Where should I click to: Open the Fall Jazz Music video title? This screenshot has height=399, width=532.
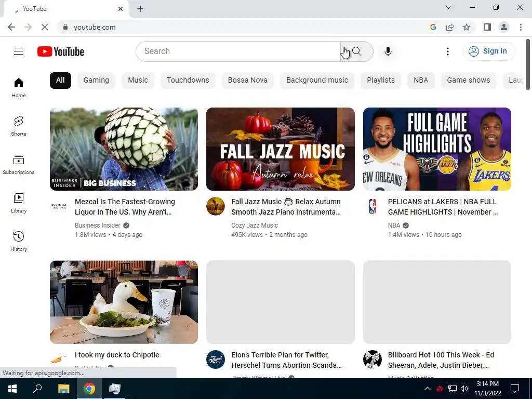coord(286,207)
